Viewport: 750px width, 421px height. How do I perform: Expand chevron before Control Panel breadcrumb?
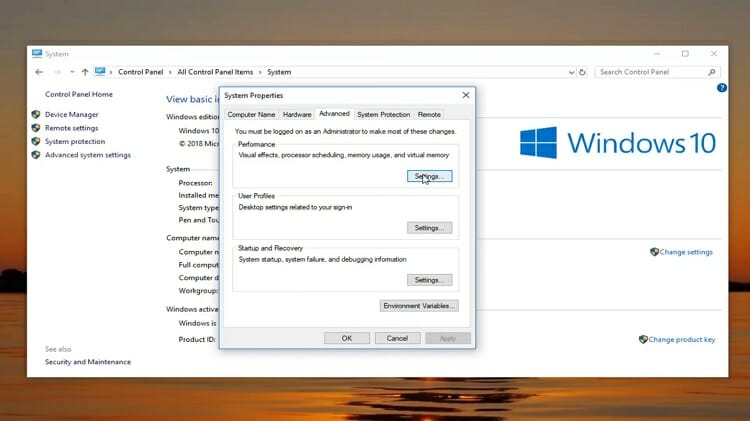coord(111,72)
